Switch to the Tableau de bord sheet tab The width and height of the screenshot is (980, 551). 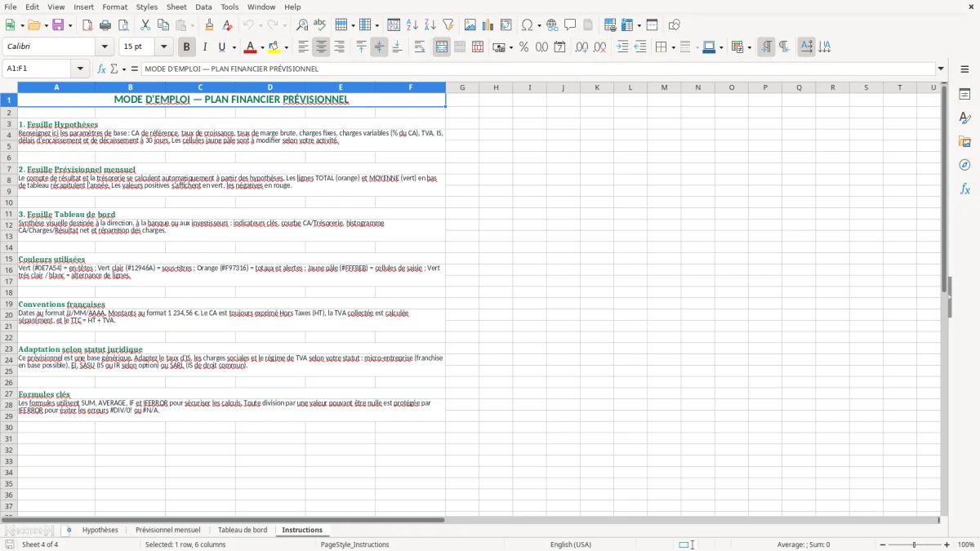click(243, 530)
